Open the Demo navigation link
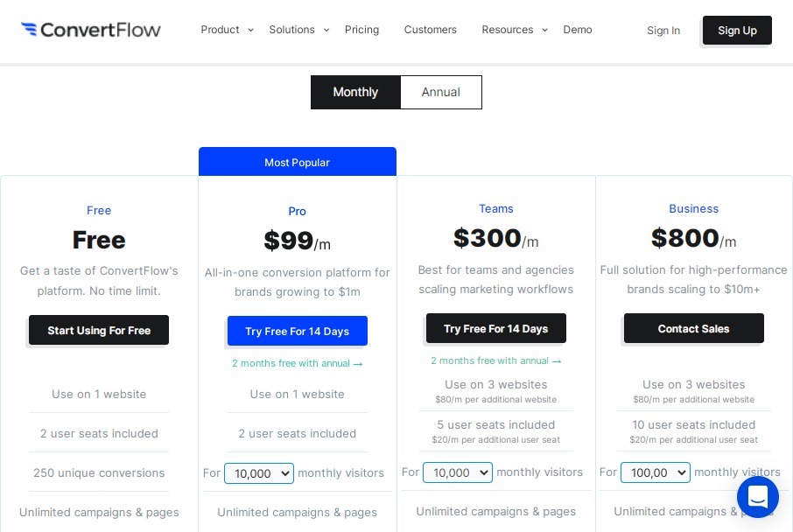Image resolution: width=793 pixels, height=532 pixels. (578, 30)
